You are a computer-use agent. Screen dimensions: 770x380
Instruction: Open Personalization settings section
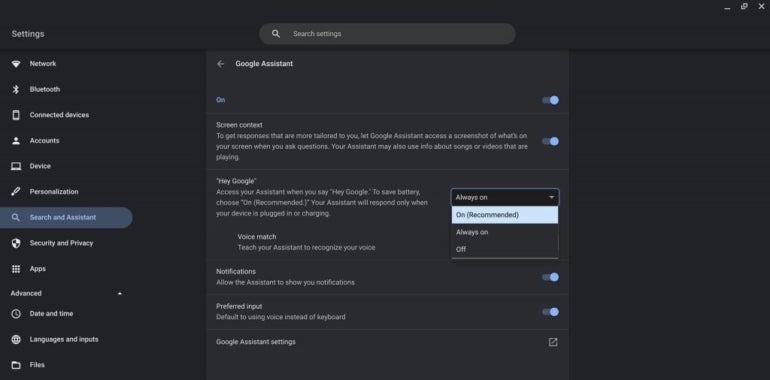tap(66, 192)
